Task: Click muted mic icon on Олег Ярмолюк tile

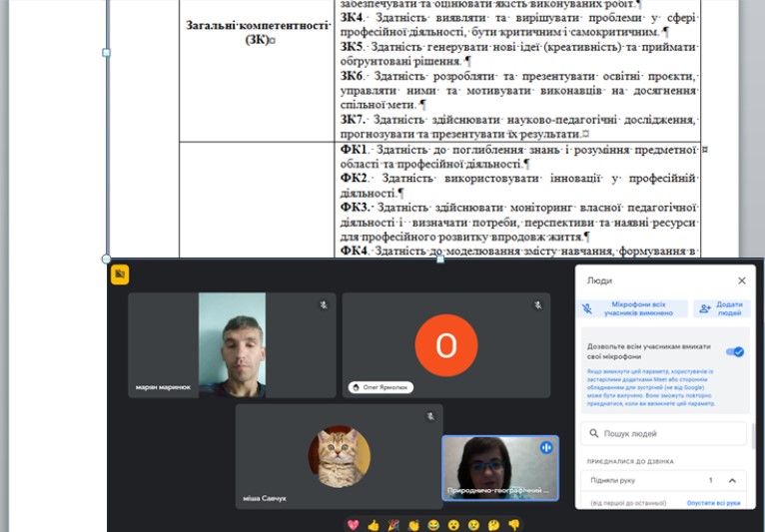Action: click(537, 305)
